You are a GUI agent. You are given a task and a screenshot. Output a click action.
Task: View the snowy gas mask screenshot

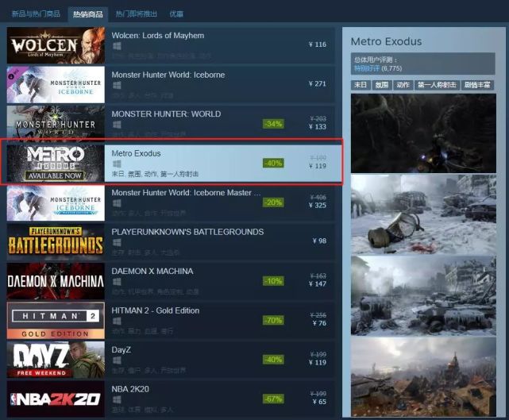click(423, 214)
